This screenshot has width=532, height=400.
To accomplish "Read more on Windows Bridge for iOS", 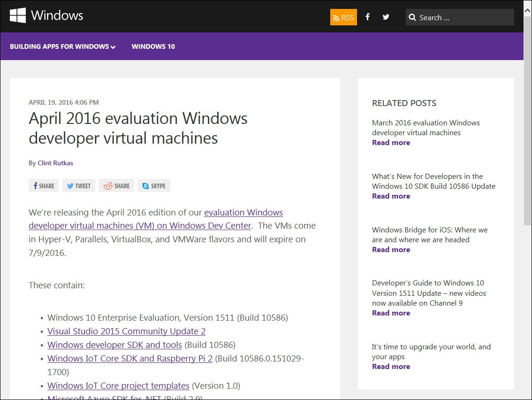I will pyautogui.click(x=391, y=249).
